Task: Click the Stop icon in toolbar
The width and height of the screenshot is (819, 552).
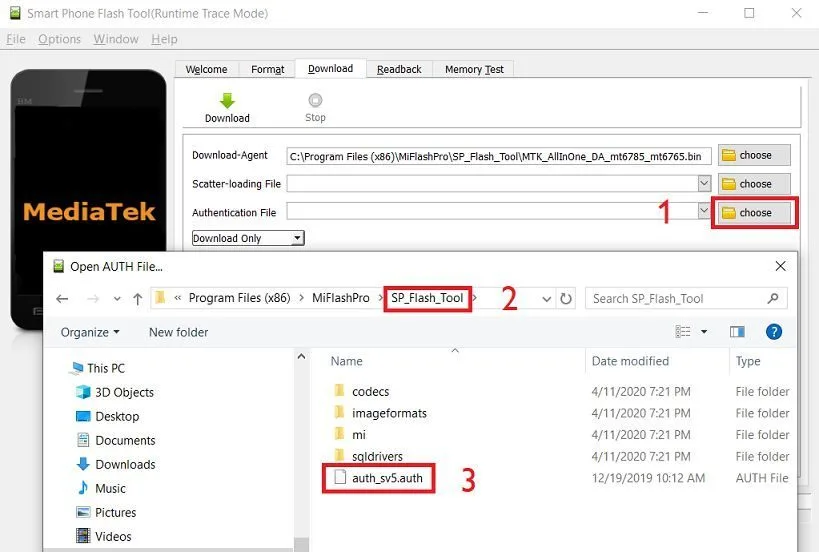Action: pyautogui.click(x=315, y=100)
